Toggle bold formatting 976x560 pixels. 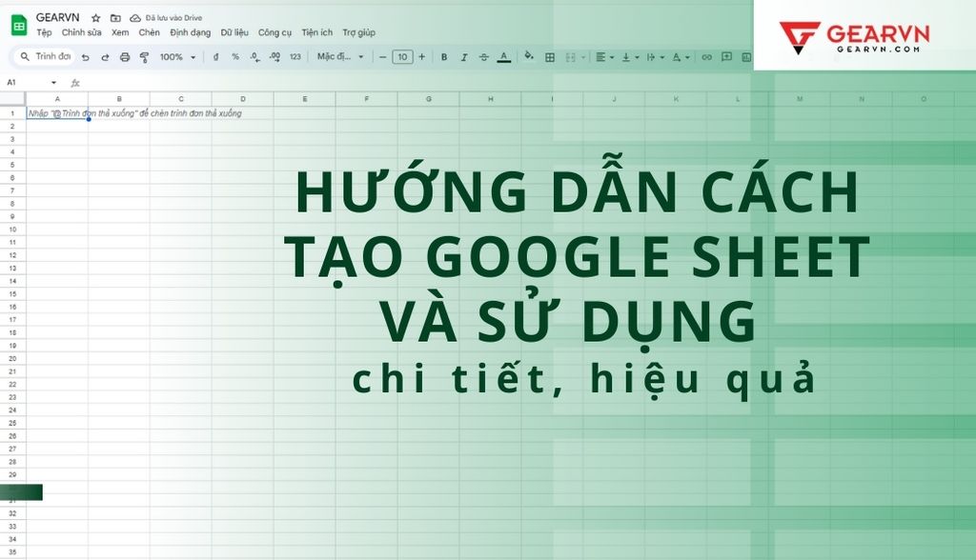(x=444, y=57)
